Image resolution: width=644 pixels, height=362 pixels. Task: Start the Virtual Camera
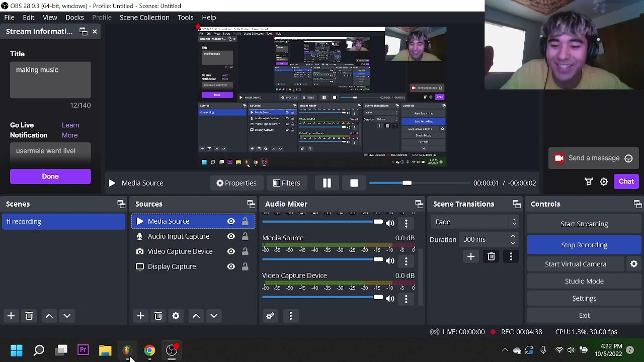(x=576, y=264)
